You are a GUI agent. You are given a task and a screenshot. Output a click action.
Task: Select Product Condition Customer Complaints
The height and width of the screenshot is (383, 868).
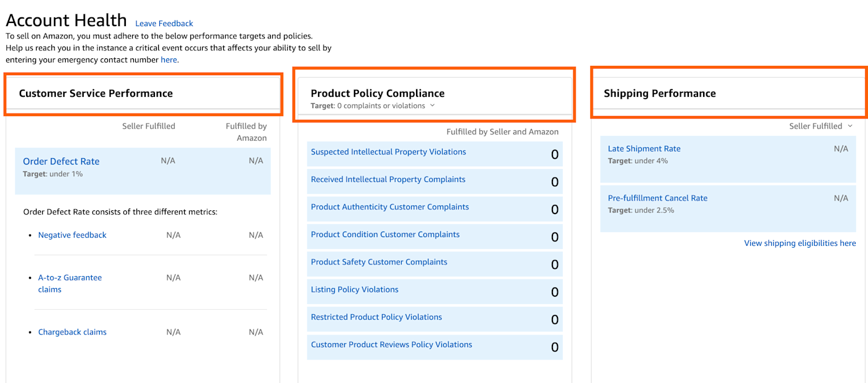(x=385, y=235)
